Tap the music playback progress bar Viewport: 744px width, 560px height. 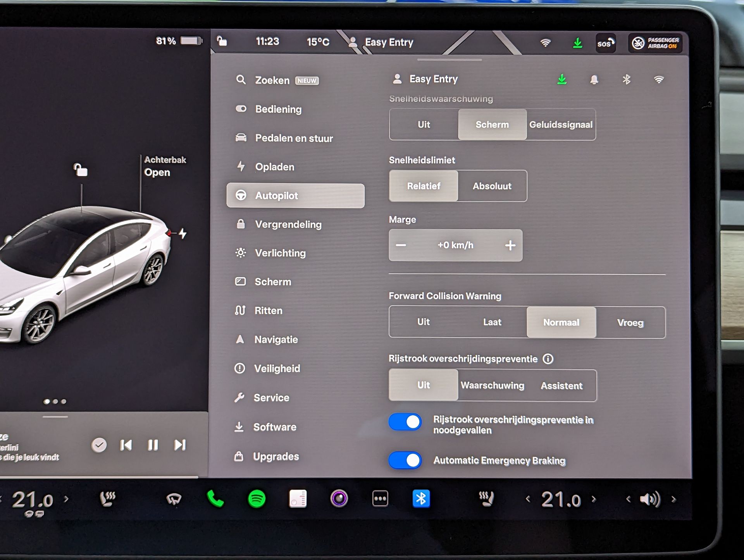pos(99,477)
